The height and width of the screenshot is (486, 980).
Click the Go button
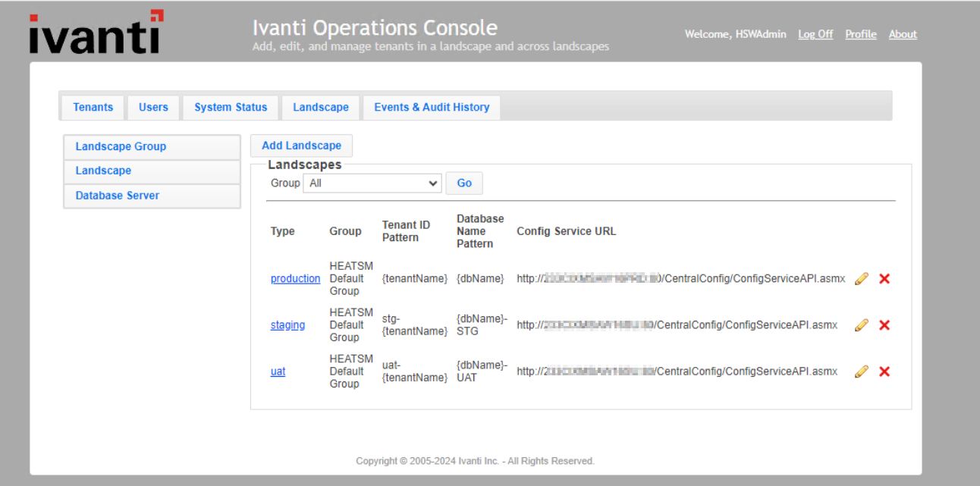point(464,183)
